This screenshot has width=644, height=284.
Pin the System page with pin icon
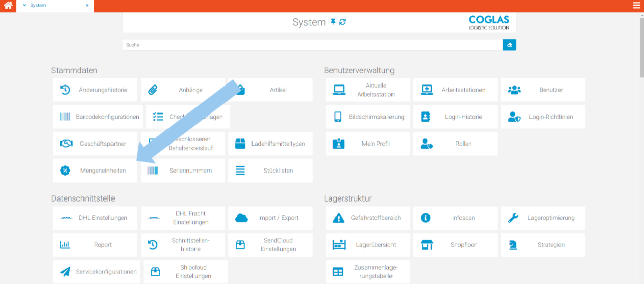pos(333,22)
